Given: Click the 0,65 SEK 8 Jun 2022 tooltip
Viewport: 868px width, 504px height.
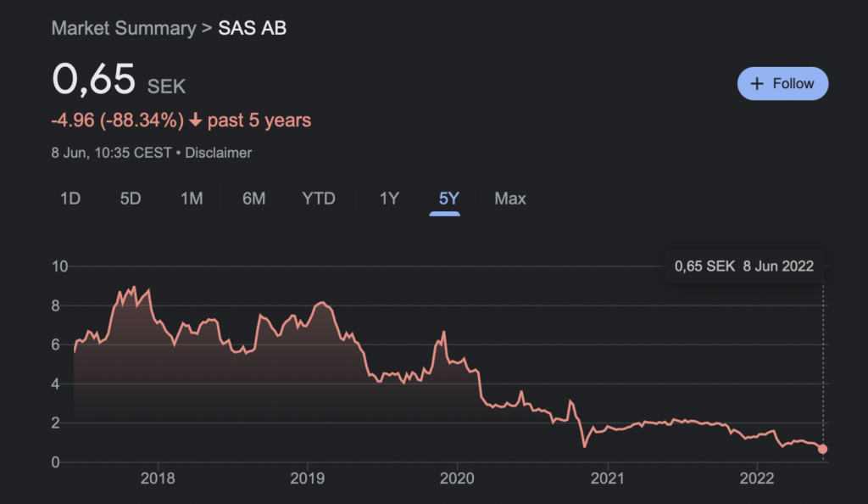Looking at the screenshot, I should click(743, 266).
